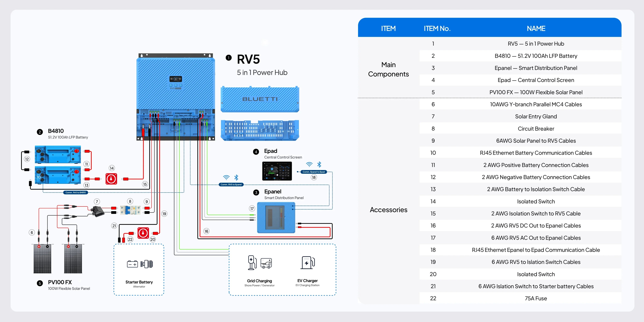Click the circled number 19 cable marker
Viewport: 644px width, 322px height.
click(164, 214)
